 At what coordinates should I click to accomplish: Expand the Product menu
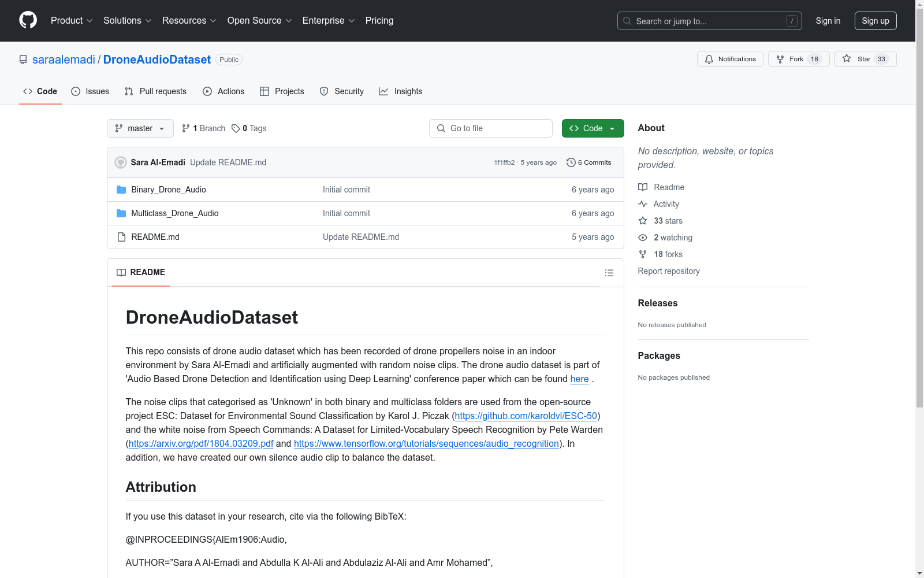pos(72,20)
